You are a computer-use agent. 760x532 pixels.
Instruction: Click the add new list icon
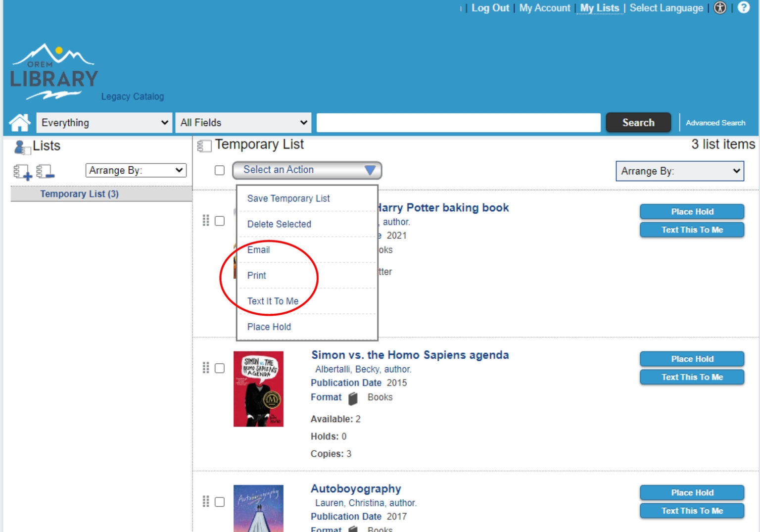tap(22, 171)
